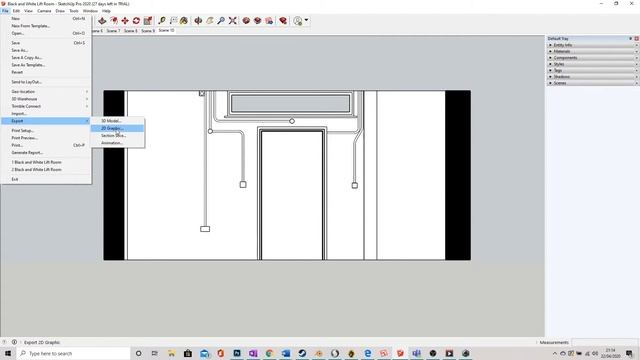The image size is (640, 360).
Task: Activate the Orbit camera tool
Action: point(198,20)
